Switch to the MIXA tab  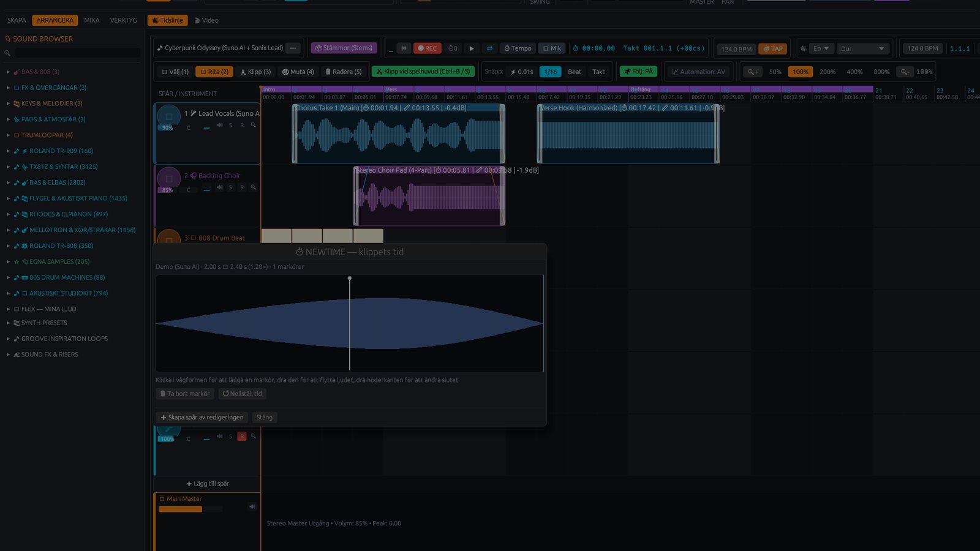[92, 20]
